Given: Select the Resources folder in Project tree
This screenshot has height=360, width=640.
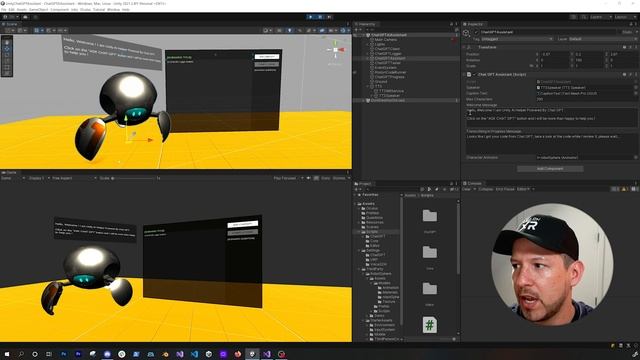Looking at the screenshot, I should click(375, 222).
